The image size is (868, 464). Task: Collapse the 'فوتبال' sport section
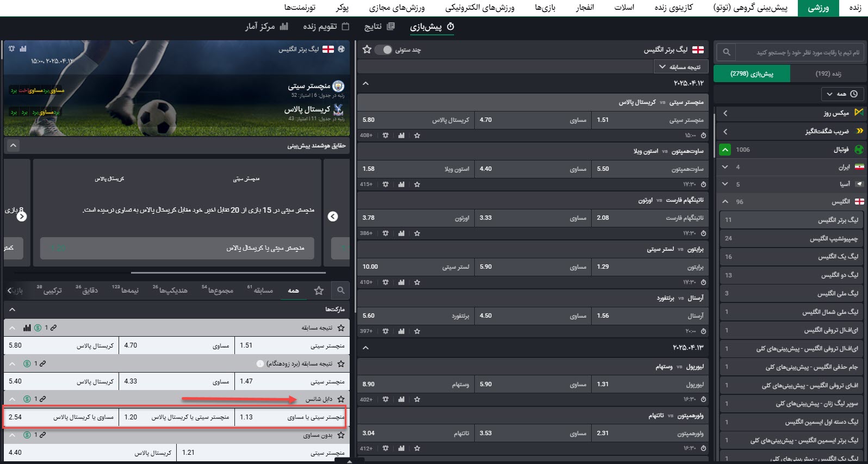(x=726, y=150)
